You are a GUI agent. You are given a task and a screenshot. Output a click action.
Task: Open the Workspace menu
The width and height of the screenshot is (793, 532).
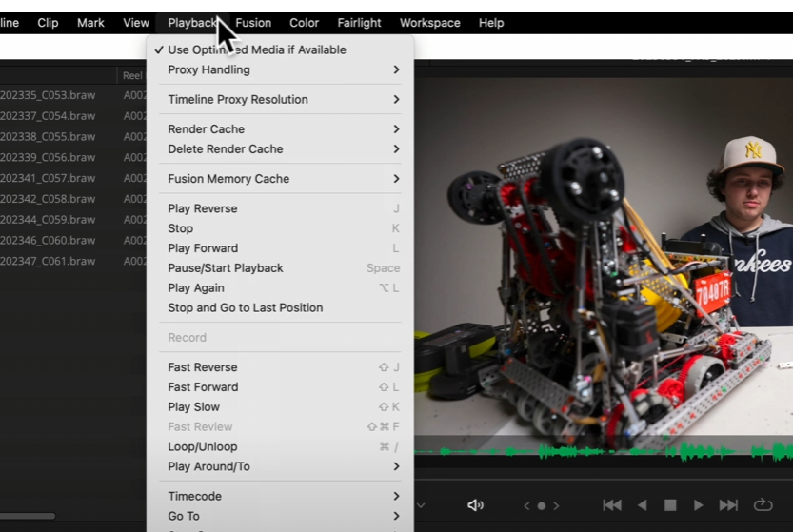click(x=430, y=23)
